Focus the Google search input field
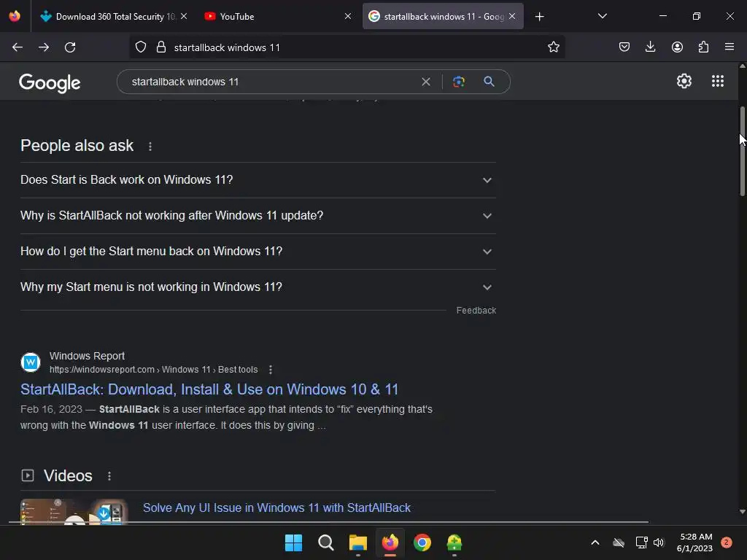Screen dimensions: 747x560 point(271,82)
